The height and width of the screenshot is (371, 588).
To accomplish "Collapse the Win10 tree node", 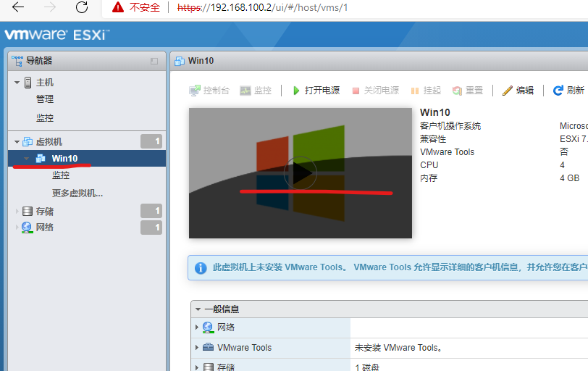I will tap(27, 158).
